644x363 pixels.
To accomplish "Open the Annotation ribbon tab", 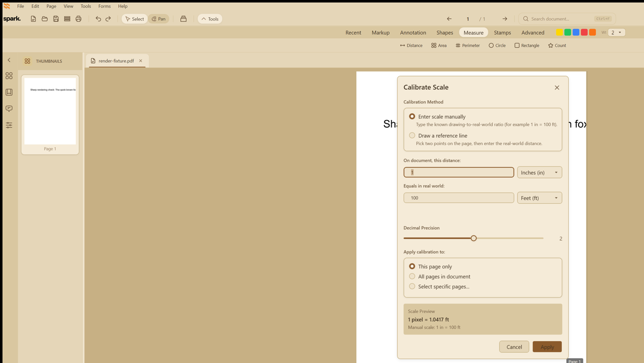I will pos(413,33).
